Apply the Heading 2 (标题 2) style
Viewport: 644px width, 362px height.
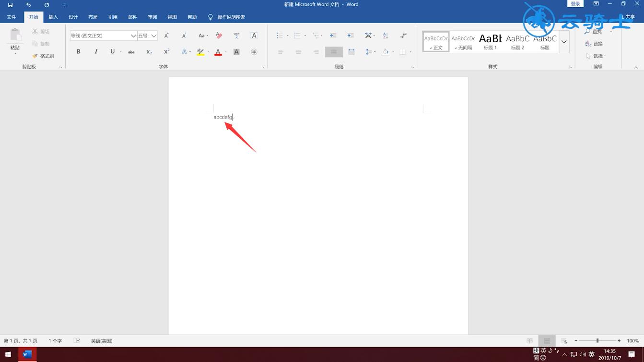(517, 42)
